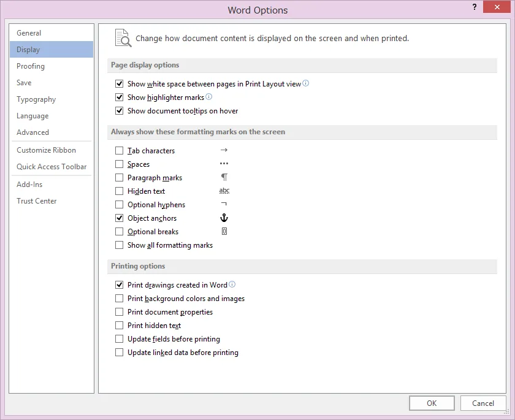Image resolution: width=515 pixels, height=420 pixels.
Task: Switch to Advanced options
Action: tap(51, 132)
